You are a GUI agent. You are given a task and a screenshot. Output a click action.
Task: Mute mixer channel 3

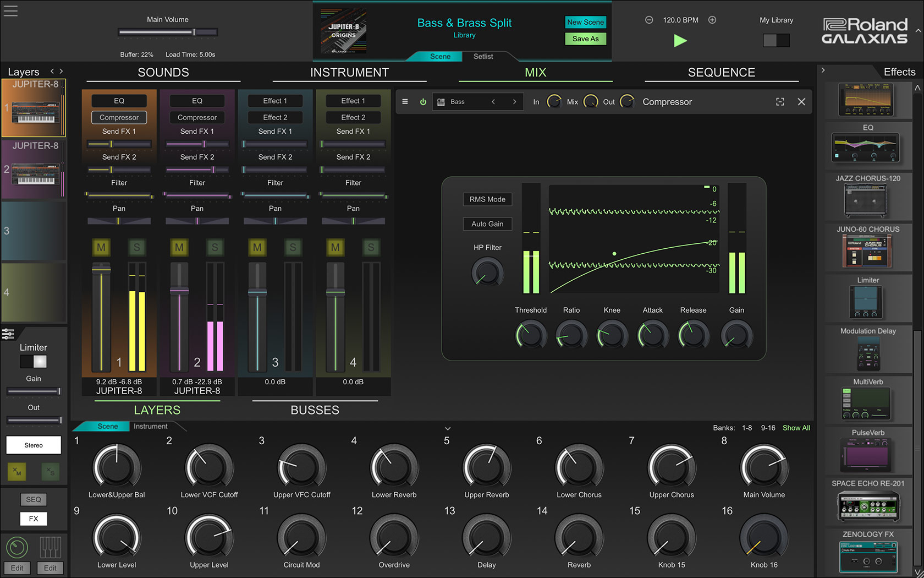pos(257,248)
